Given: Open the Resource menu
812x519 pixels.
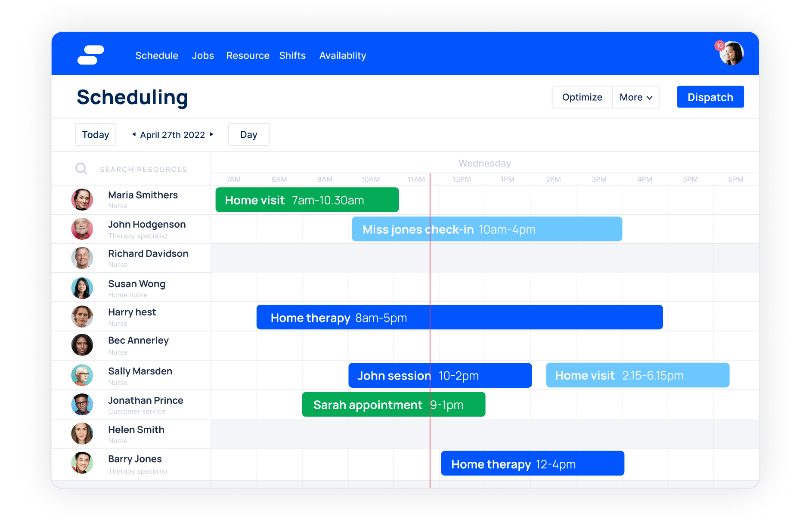Looking at the screenshot, I should pos(248,56).
